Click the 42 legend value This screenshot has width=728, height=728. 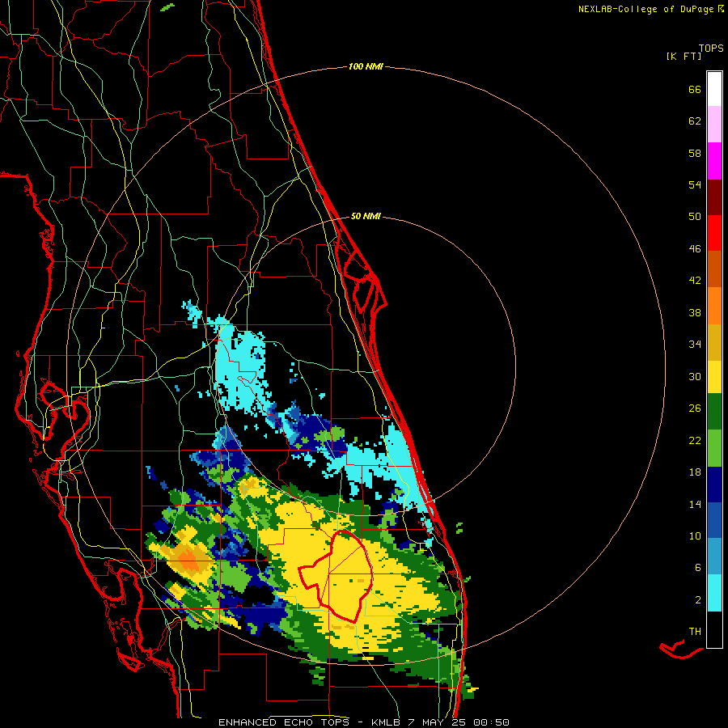tap(695, 281)
